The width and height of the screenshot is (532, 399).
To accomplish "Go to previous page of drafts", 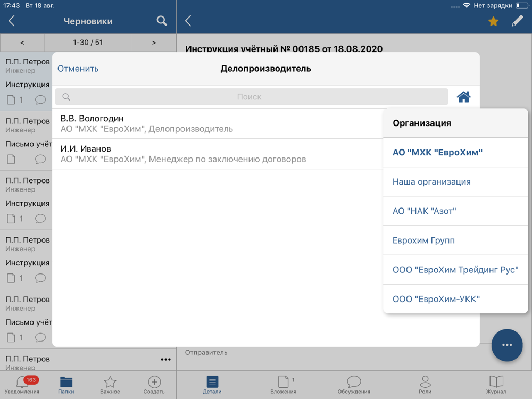I will pos(22,43).
